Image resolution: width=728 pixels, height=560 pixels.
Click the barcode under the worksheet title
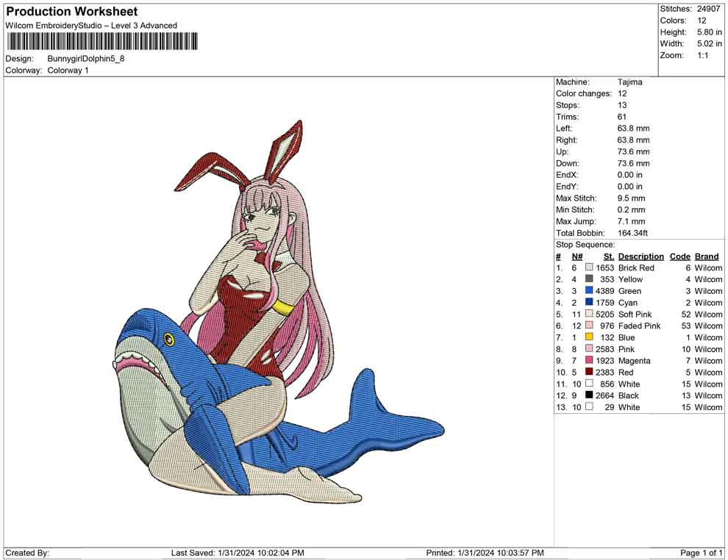[101, 41]
